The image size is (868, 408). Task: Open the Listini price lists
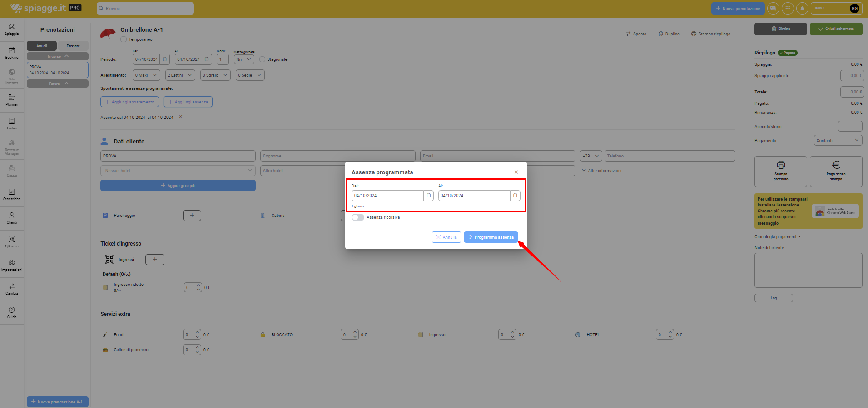[12, 124]
